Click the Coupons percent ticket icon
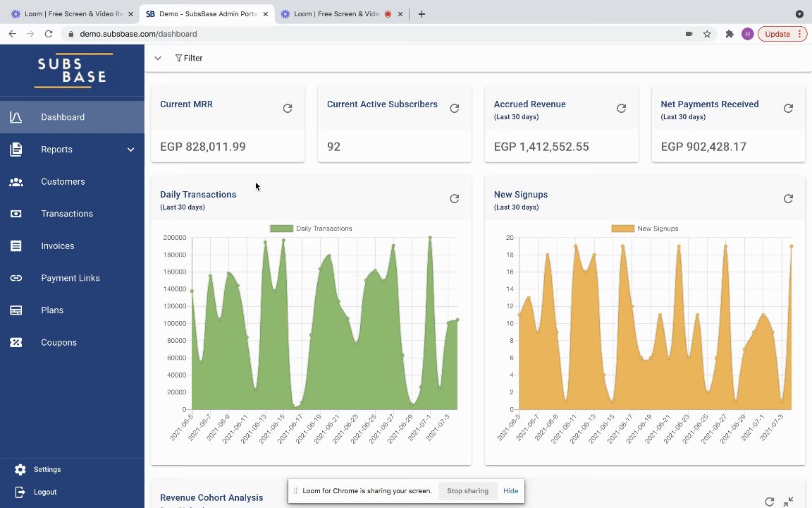812x508 pixels. point(16,342)
